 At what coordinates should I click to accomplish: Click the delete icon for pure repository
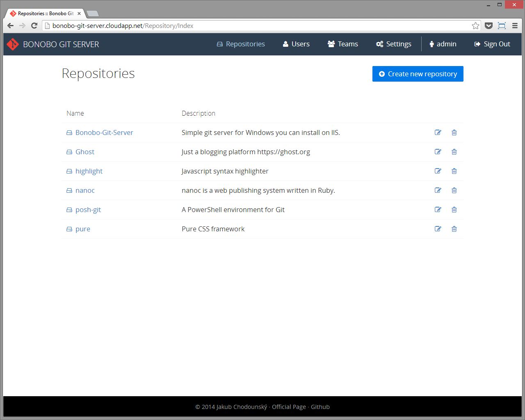454,229
